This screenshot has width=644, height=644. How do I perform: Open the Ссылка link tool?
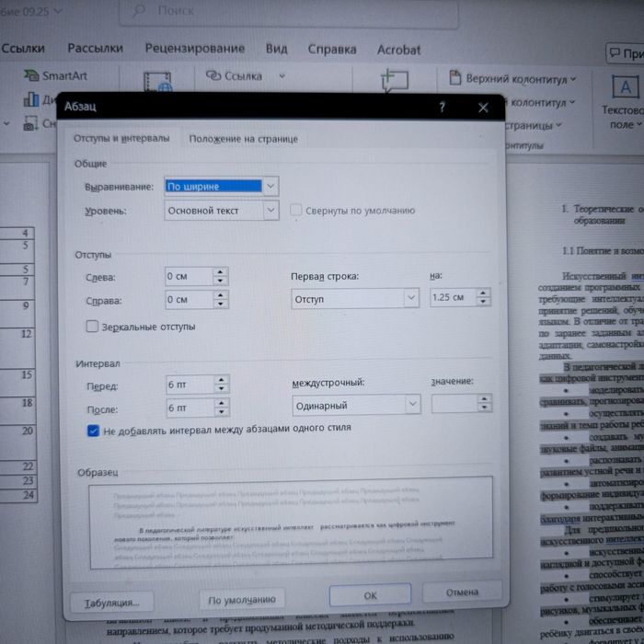234,76
